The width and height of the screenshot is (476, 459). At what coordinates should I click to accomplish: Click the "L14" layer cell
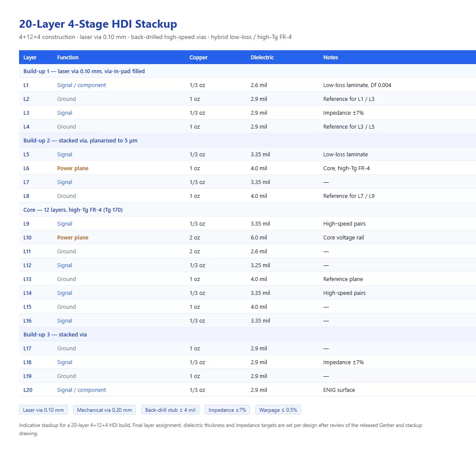click(x=27, y=293)
